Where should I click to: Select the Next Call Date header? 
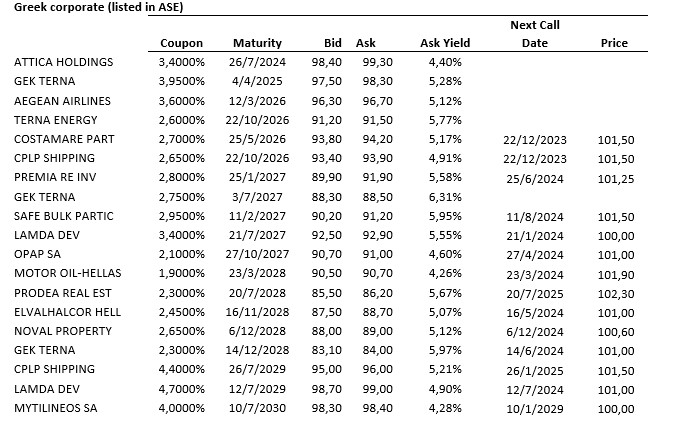pyautogui.click(x=535, y=34)
